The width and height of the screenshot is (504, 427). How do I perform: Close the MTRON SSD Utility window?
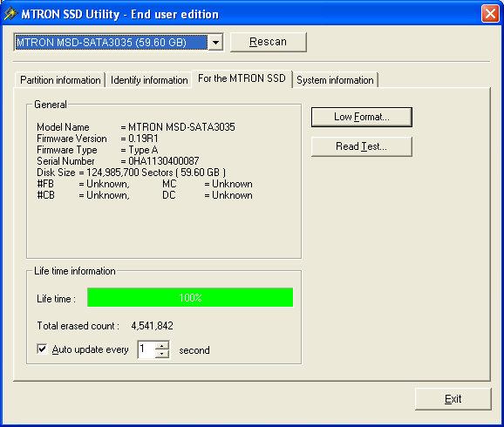coord(490,14)
